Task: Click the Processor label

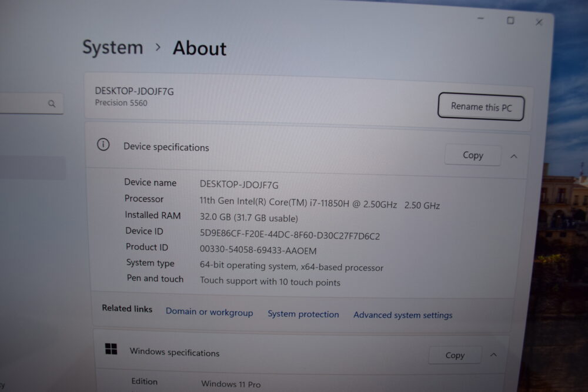Action: [x=144, y=199]
